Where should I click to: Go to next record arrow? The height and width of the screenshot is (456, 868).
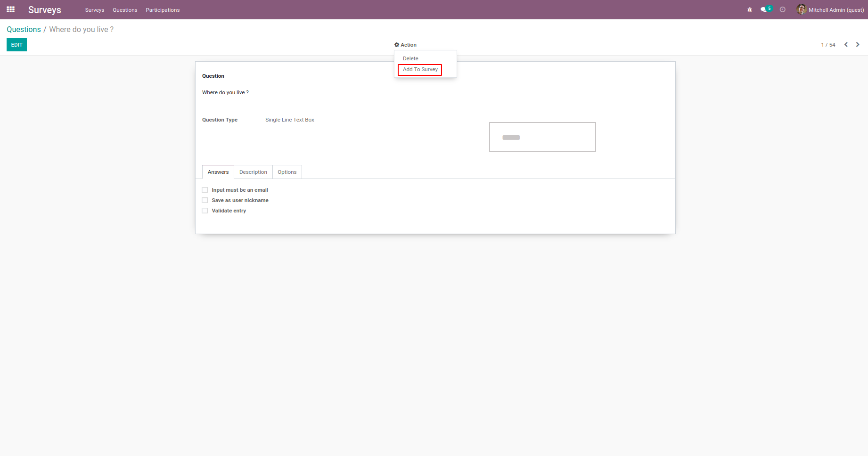[x=858, y=45]
